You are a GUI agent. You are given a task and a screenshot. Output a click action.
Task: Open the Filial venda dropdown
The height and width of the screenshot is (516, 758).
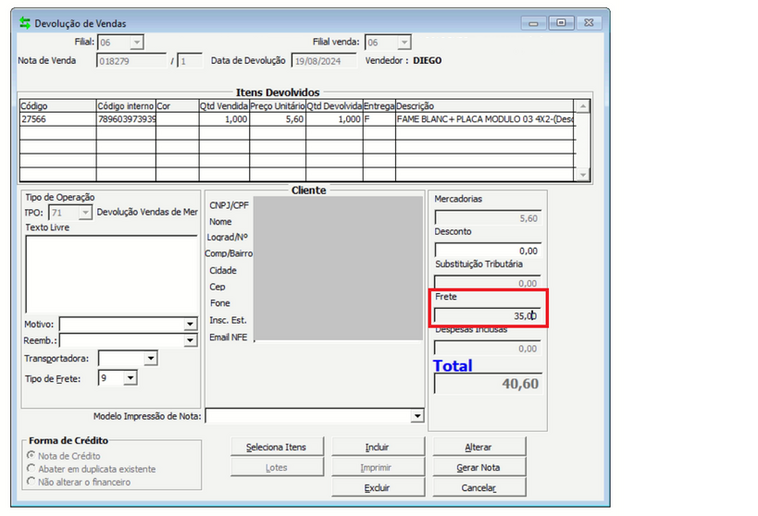click(x=404, y=43)
